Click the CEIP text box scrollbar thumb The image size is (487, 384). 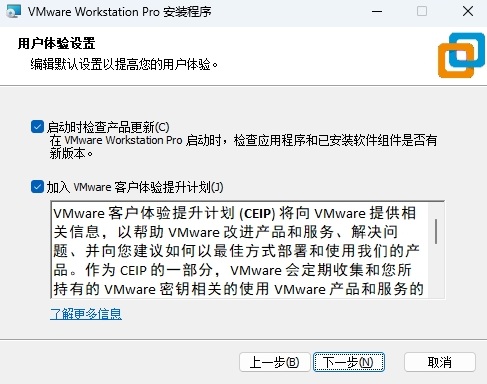click(436, 231)
